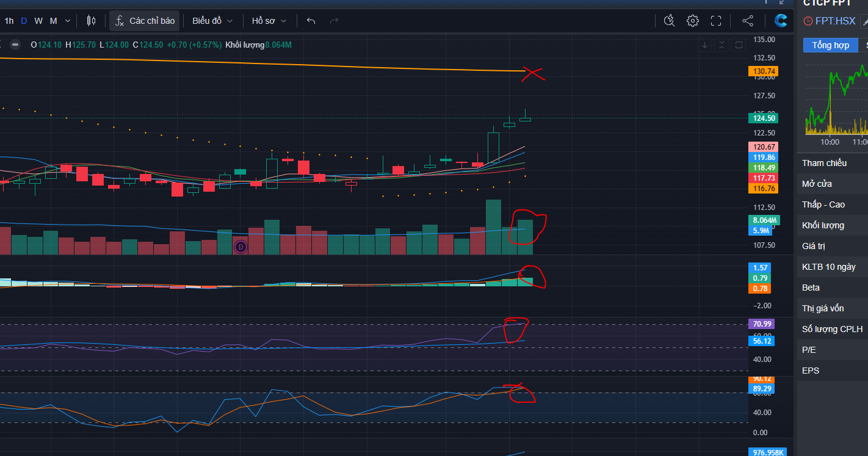Screen dimensions: 868x456
Task: Undo last chart action
Action: pyautogui.click(x=311, y=21)
